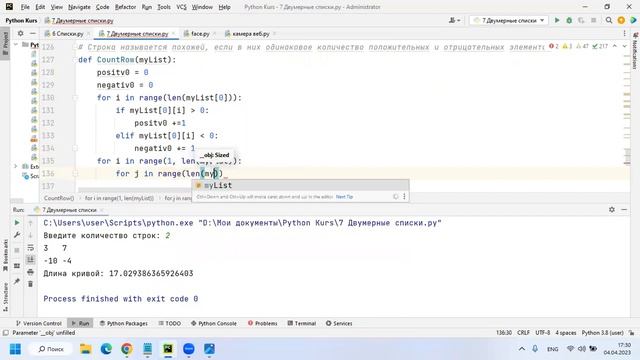Hide the Project tool window with the minus icon

[33, 33]
